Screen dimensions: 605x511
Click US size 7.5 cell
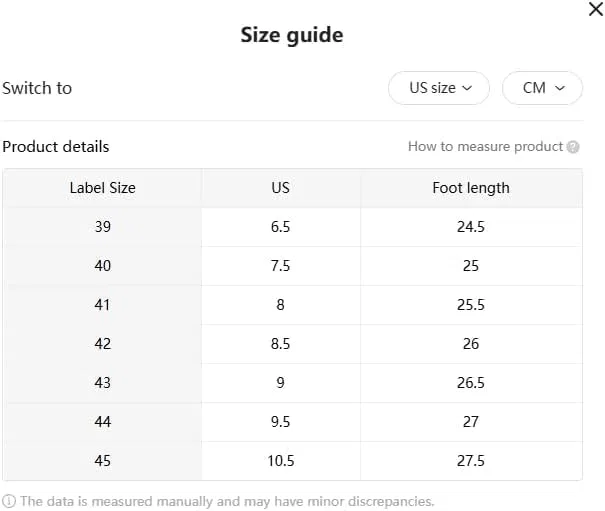[x=281, y=266]
